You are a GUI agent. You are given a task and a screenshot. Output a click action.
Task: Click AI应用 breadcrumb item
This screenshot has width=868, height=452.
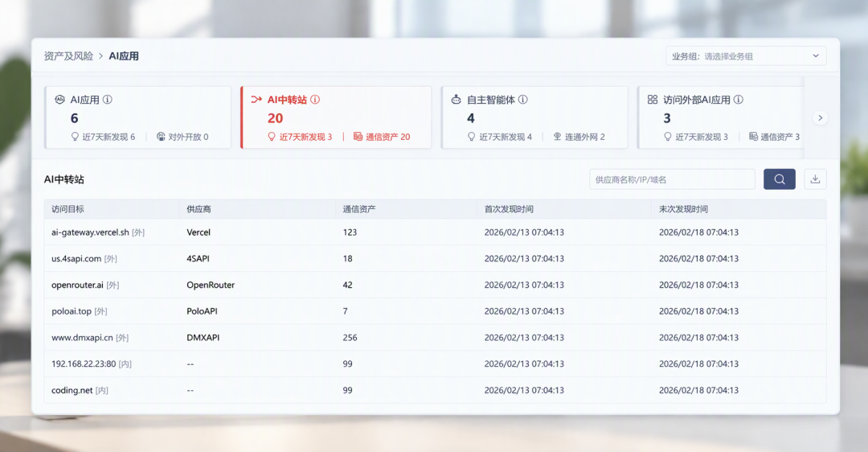(124, 56)
